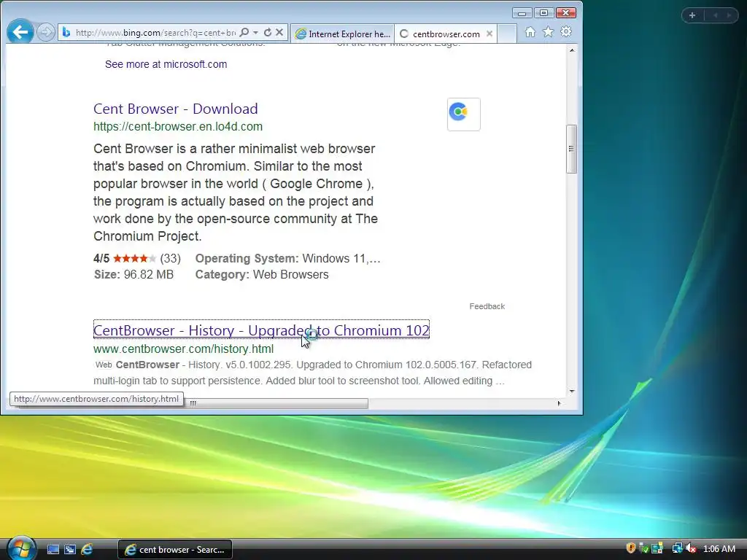Click the muted volume speaker tray icon
747x560 pixels.
point(691,548)
